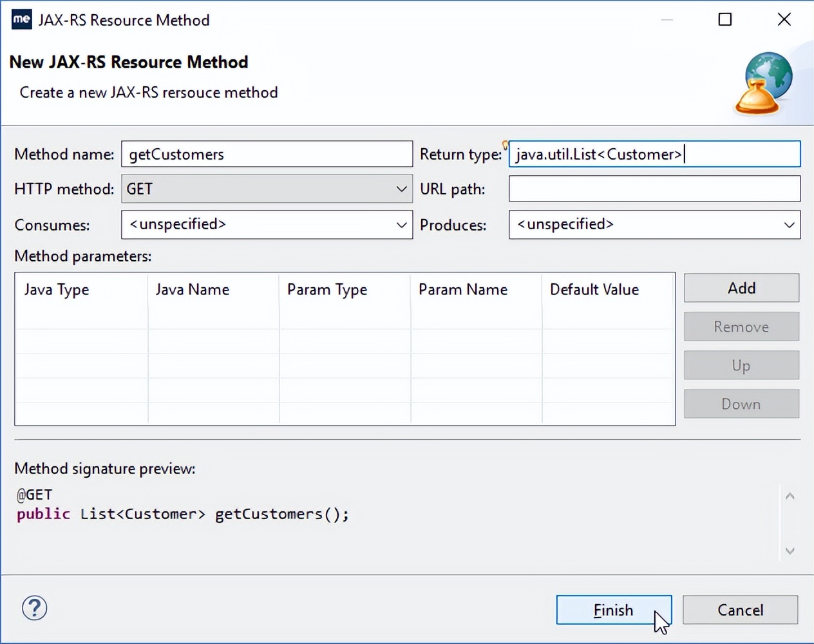The height and width of the screenshot is (644, 814).
Task: Click into the URL path field
Action: tap(654, 189)
